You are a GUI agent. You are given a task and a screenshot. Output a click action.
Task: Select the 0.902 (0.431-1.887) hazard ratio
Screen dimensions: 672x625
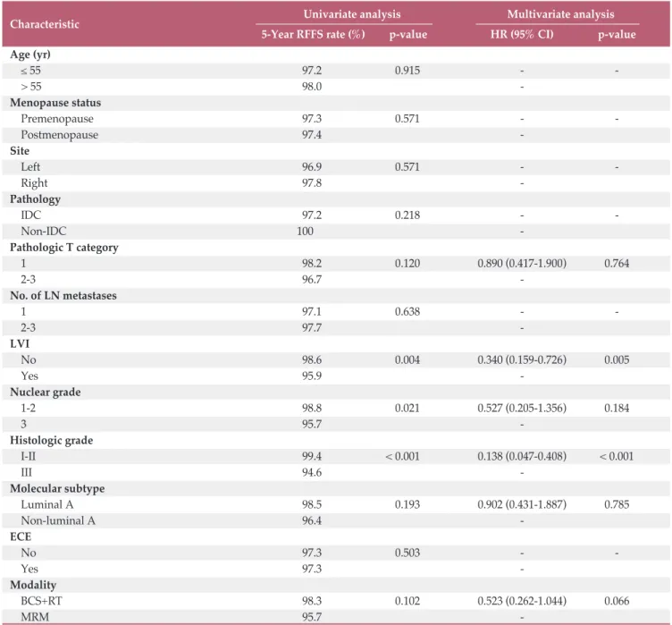pos(522,504)
